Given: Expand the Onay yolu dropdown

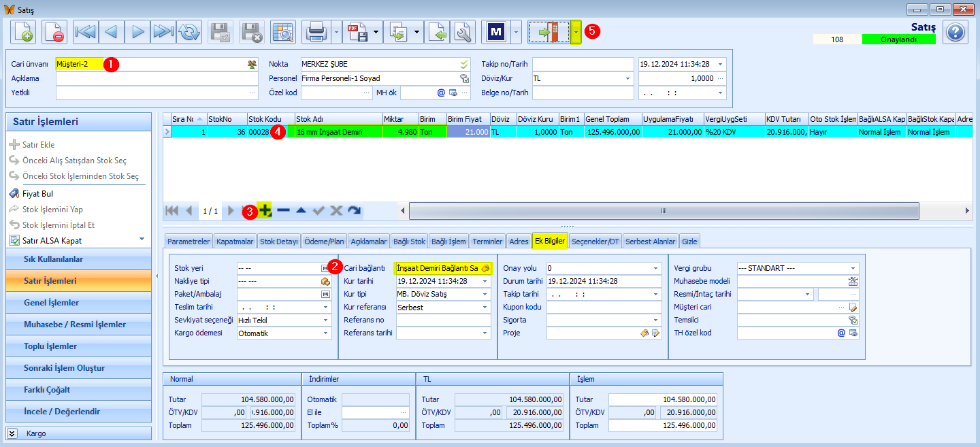Looking at the screenshot, I should tap(655, 268).
